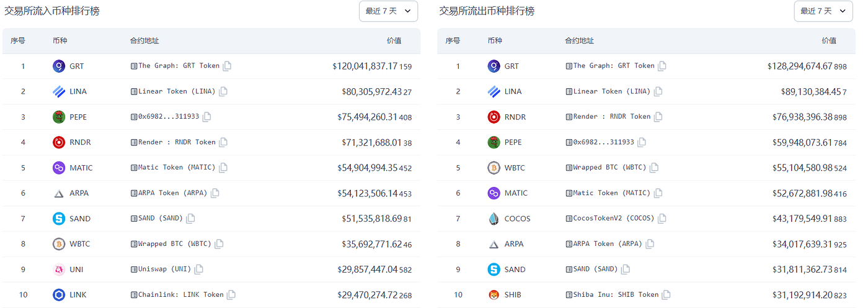The width and height of the screenshot is (868, 308).
Task: Click the 价值 column header in outflow table
Action: click(829, 41)
